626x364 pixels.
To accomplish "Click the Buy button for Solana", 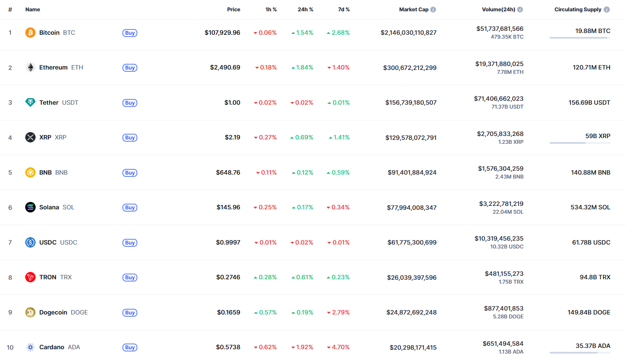I will coord(130,208).
